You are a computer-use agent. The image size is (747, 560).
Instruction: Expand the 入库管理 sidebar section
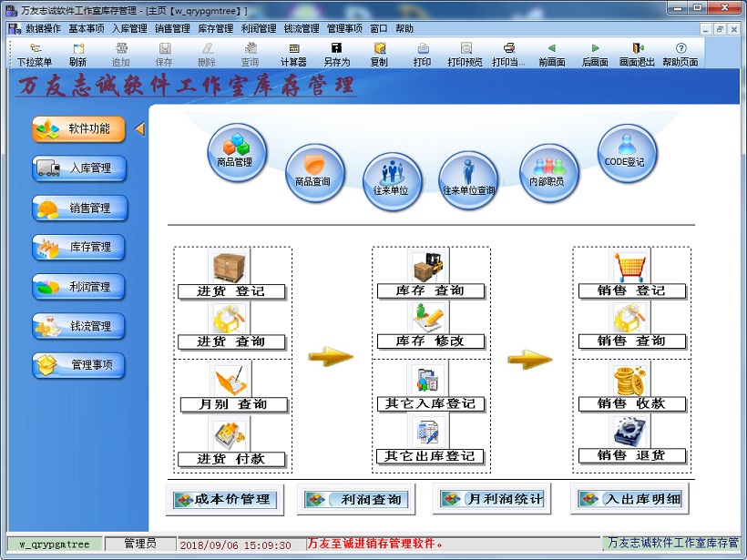79,168
